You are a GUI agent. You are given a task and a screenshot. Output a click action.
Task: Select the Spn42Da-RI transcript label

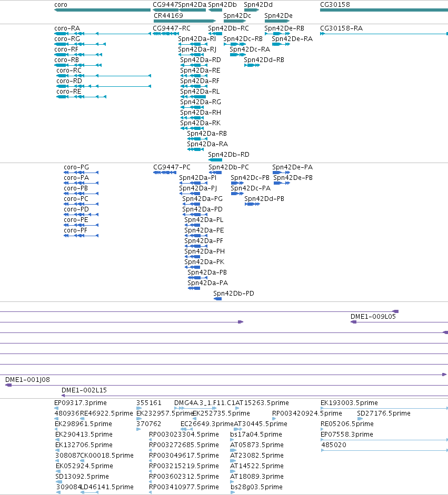coord(197,39)
